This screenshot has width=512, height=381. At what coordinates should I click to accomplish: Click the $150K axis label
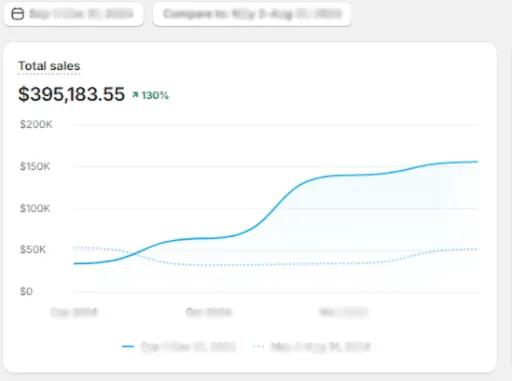(35, 166)
